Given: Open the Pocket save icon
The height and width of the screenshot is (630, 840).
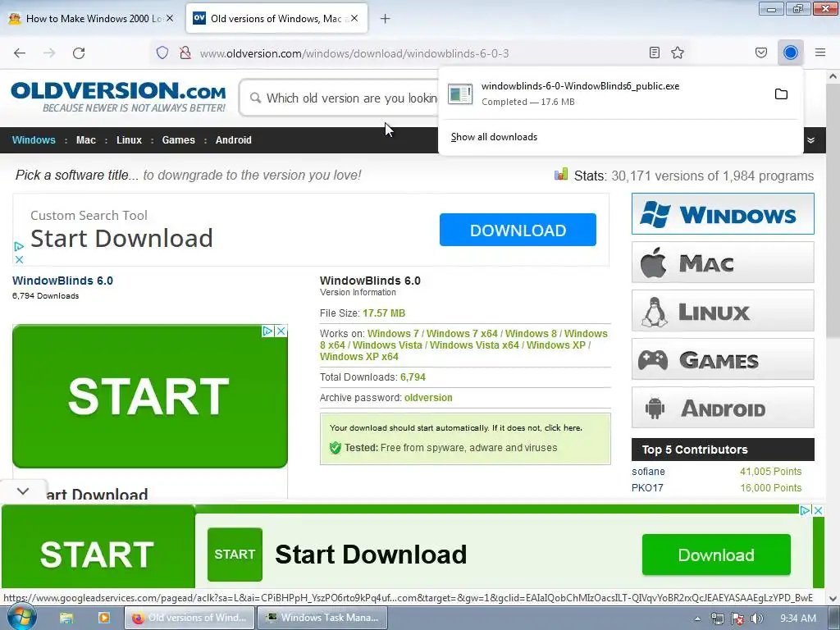Looking at the screenshot, I should (x=761, y=52).
